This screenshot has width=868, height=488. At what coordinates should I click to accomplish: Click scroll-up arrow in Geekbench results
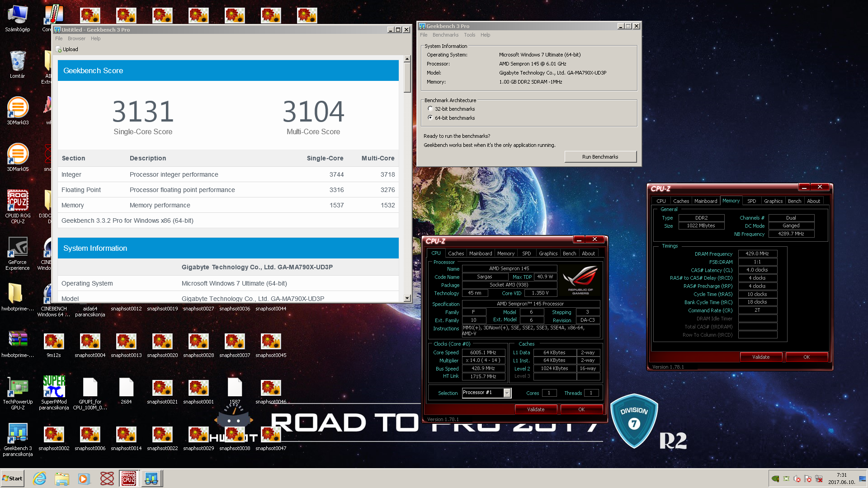point(407,59)
